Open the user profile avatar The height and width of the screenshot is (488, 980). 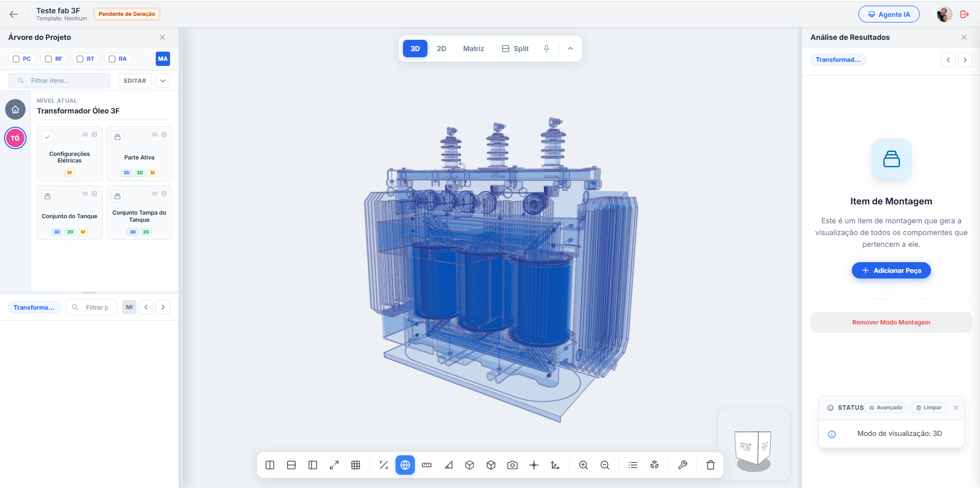[x=944, y=14]
